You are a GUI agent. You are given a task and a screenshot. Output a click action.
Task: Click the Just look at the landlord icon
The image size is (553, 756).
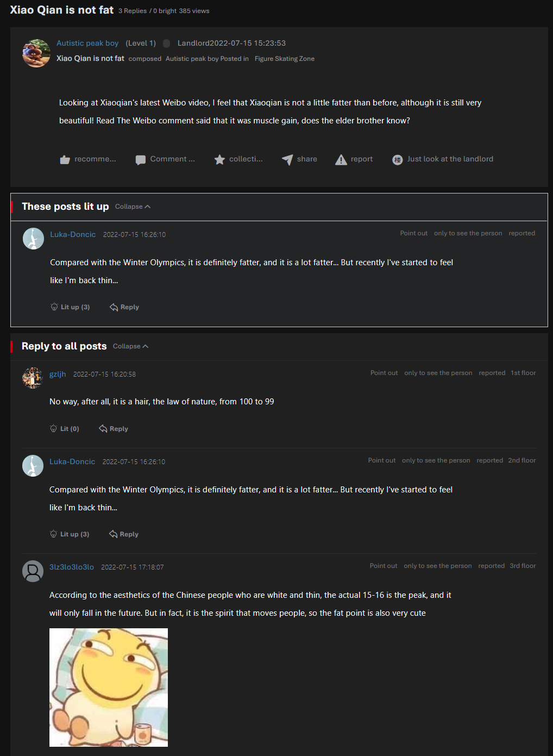pyautogui.click(x=398, y=160)
